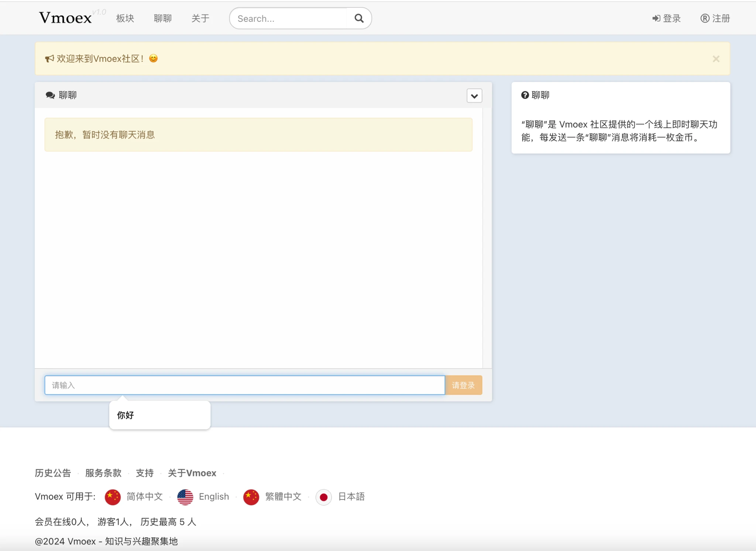Click the 关于Vmoex footer link
Image resolution: width=756 pixels, height=551 pixels.
[192, 473]
